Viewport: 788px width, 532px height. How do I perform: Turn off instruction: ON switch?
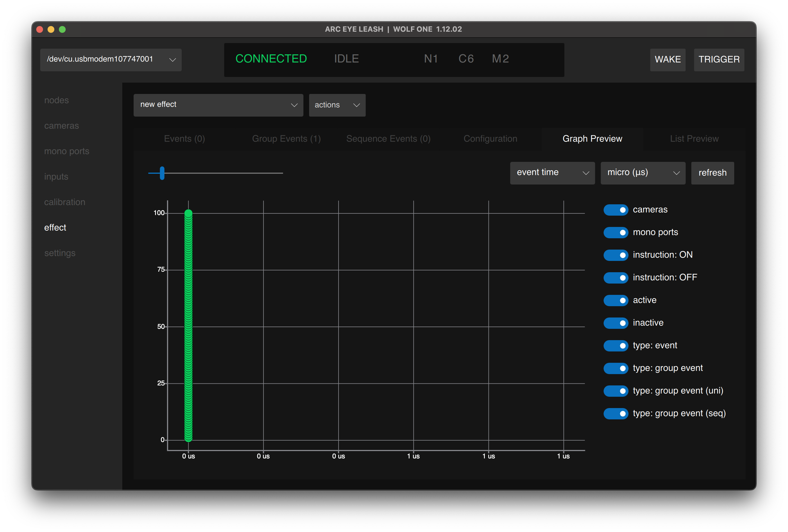pyautogui.click(x=615, y=255)
